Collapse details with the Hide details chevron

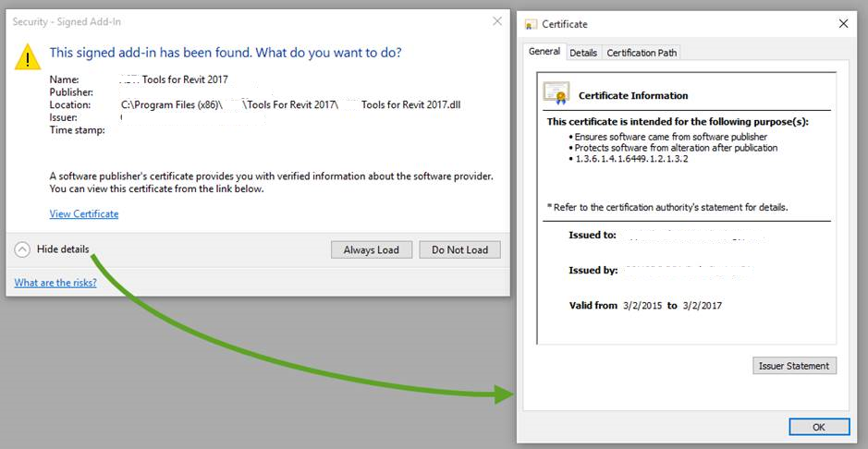tap(22, 250)
